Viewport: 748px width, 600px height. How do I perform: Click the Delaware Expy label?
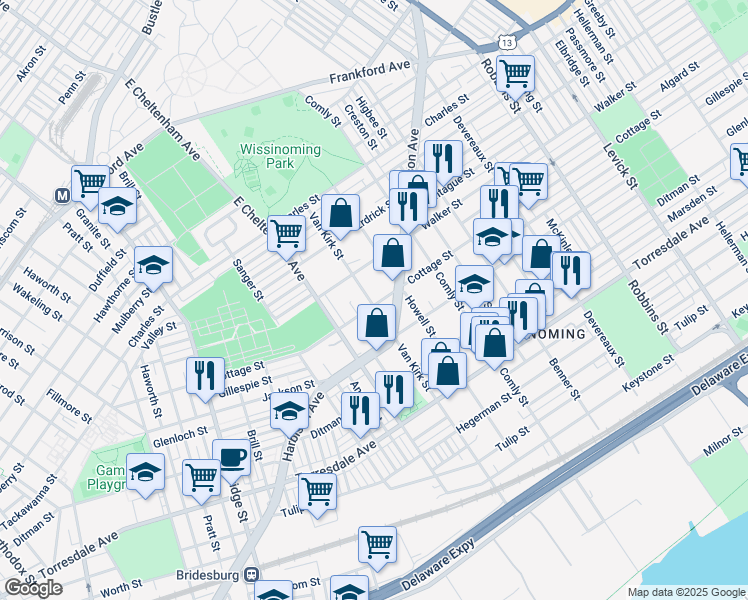tap(438, 565)
